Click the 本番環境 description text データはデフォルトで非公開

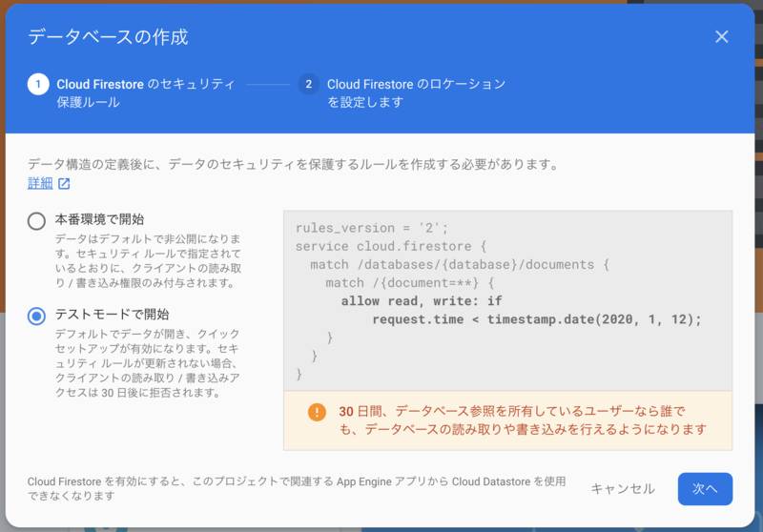tap(148, 260)
